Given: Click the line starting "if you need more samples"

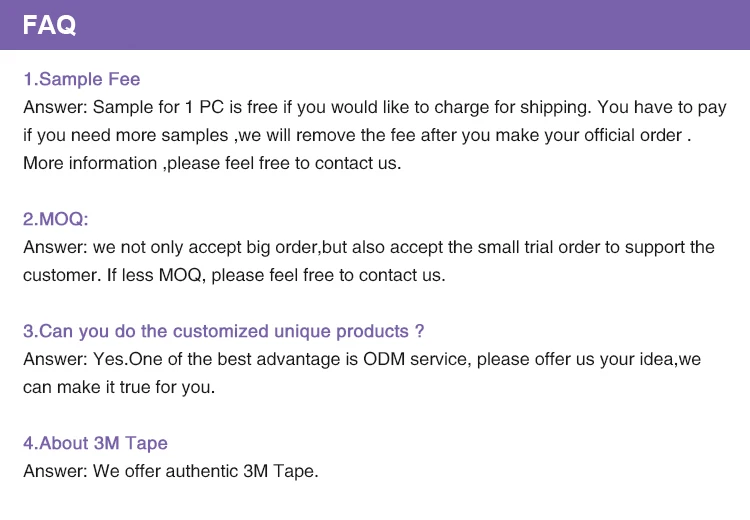Looking at the screenshot, I should coord(357,135).
